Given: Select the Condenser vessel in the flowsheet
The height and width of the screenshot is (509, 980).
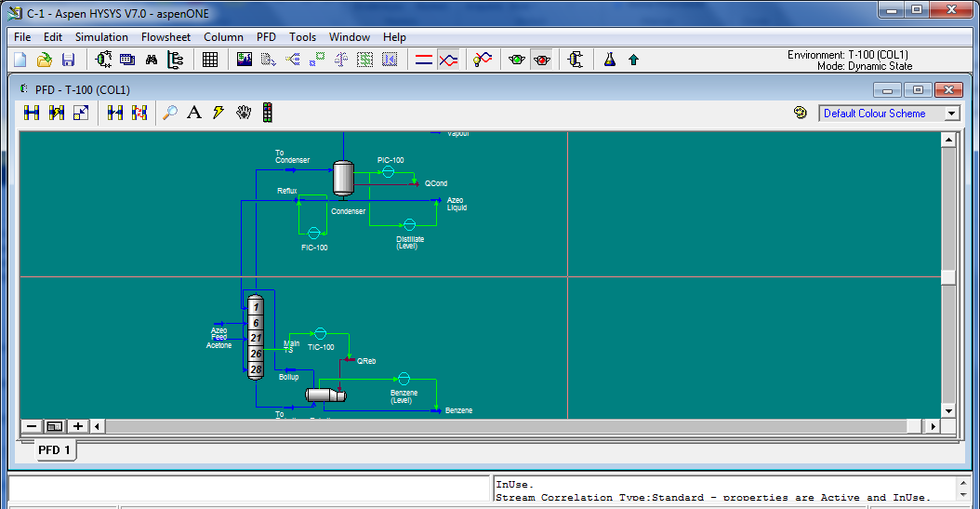Looking at the screenshot, I should pyautogui.click(x=343, y=180).
